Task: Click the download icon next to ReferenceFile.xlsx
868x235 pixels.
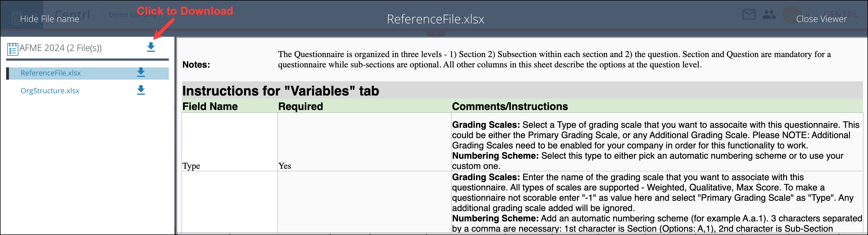Action: (x=141, y=73)
